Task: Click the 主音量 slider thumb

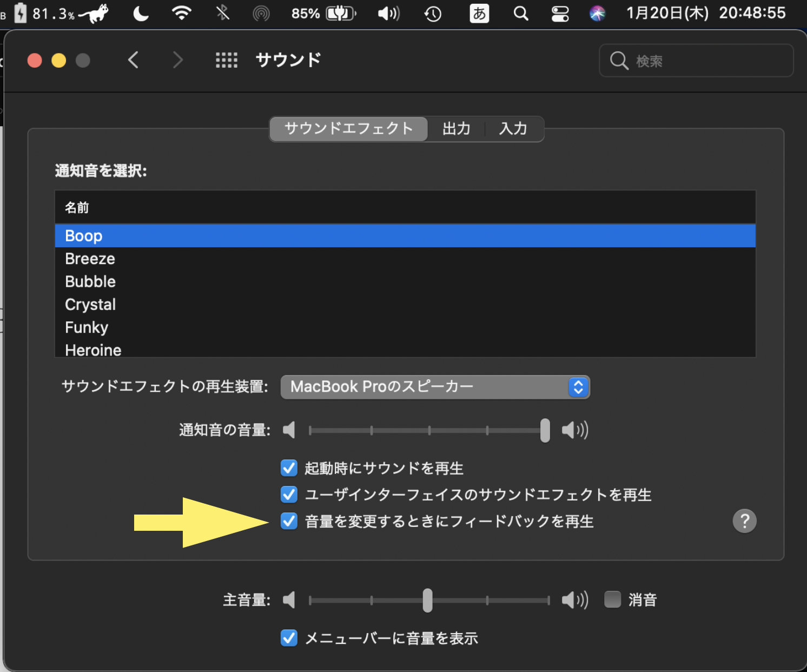Action: pyautogui.click(x=427, y=600)
